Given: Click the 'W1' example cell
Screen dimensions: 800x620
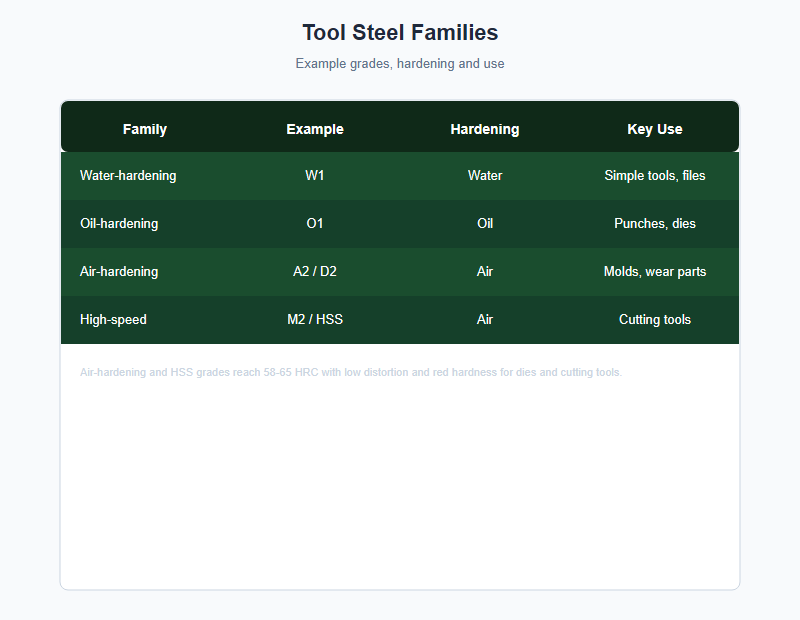Looking at the screenshot, I should click(315, 176).
